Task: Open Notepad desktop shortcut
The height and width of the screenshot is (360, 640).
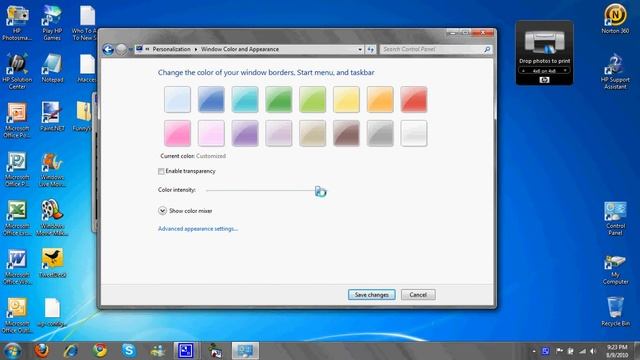Action: coord(52,69)
